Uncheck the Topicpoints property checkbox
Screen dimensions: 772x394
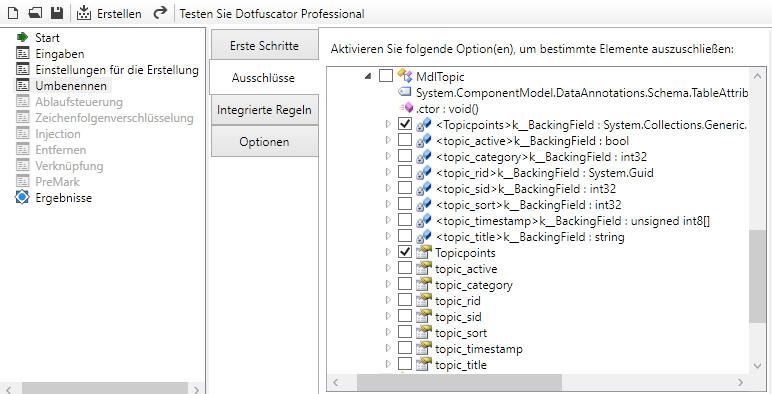click(405, 252)
